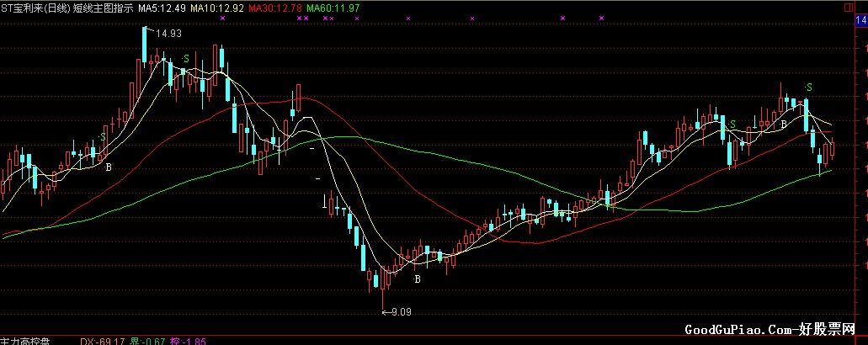Click the rightmost green S sell marker
The height and width of the screenshot is (345, 868).
809,88
